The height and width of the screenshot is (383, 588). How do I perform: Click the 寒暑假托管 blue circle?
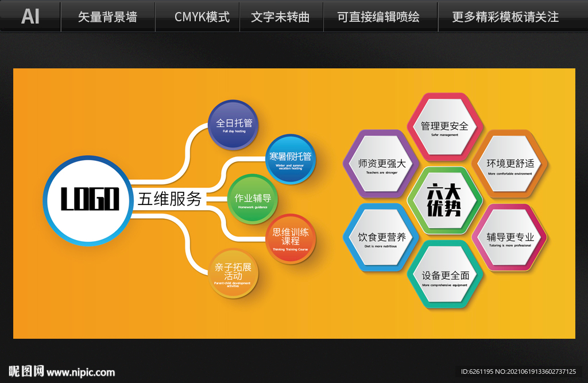click(x=291, y=159)
